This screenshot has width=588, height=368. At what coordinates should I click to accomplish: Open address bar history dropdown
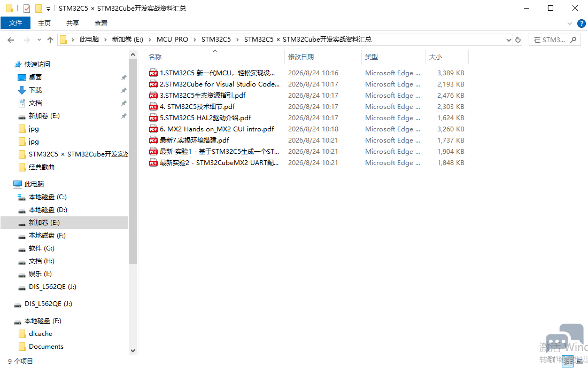508,40
